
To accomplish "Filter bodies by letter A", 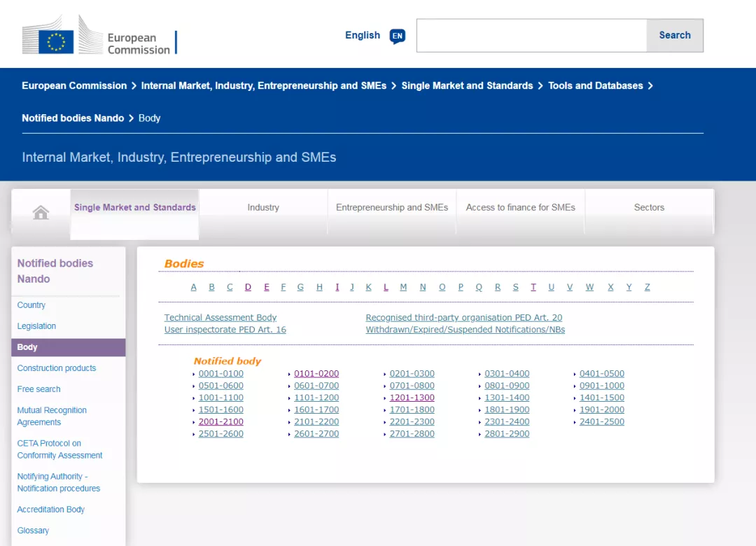I will (193, 287).
